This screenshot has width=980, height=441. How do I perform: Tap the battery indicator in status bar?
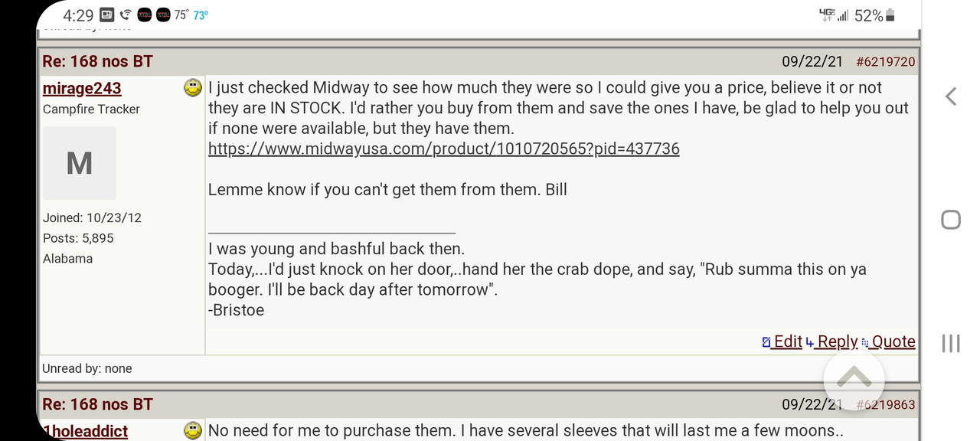point(889,15)
